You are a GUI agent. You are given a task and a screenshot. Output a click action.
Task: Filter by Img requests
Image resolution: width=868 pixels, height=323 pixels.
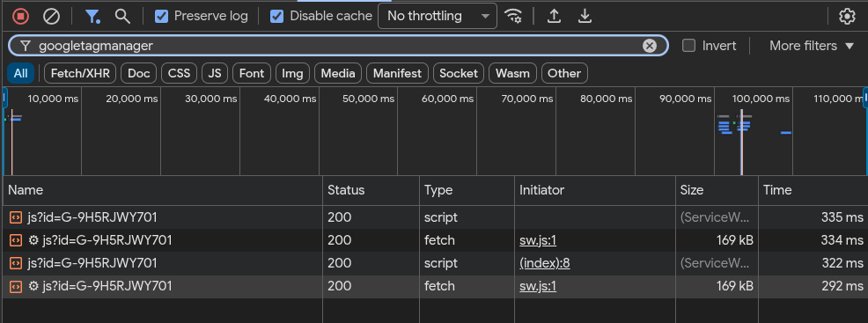click(292, 73)
